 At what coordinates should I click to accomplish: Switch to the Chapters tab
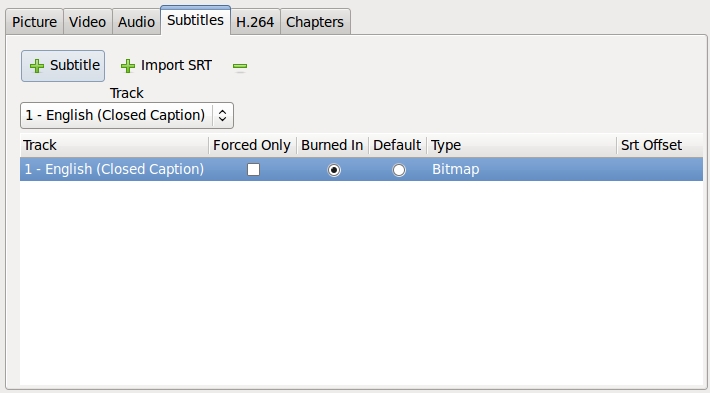click(x=315, y=22)
